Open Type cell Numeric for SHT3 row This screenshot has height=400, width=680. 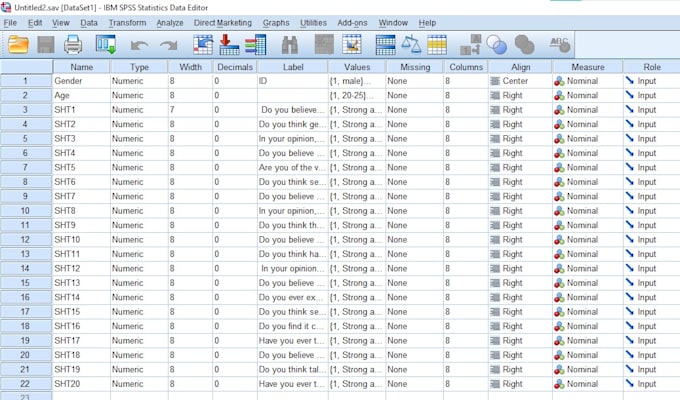click(139, 139)
